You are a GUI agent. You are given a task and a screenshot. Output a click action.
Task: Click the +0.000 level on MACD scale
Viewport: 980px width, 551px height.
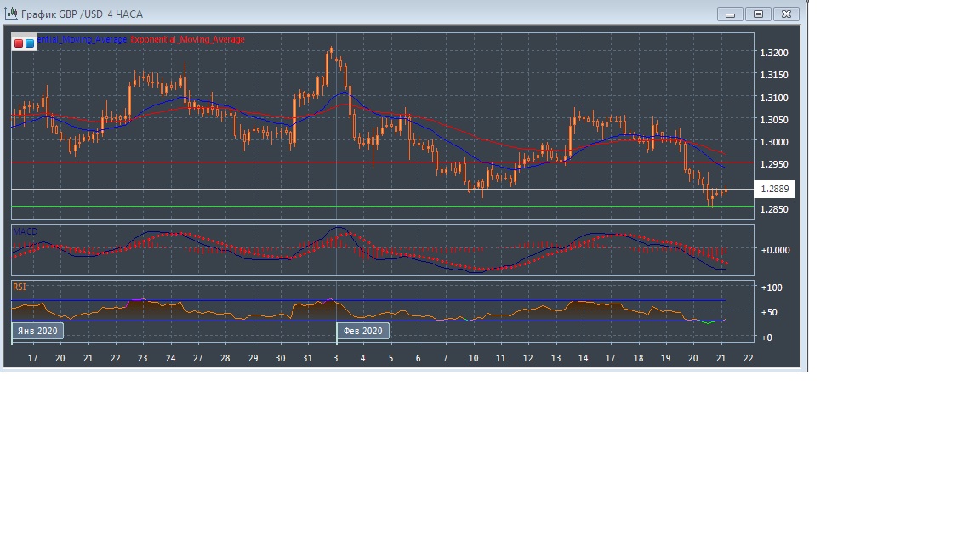point(775,250)
